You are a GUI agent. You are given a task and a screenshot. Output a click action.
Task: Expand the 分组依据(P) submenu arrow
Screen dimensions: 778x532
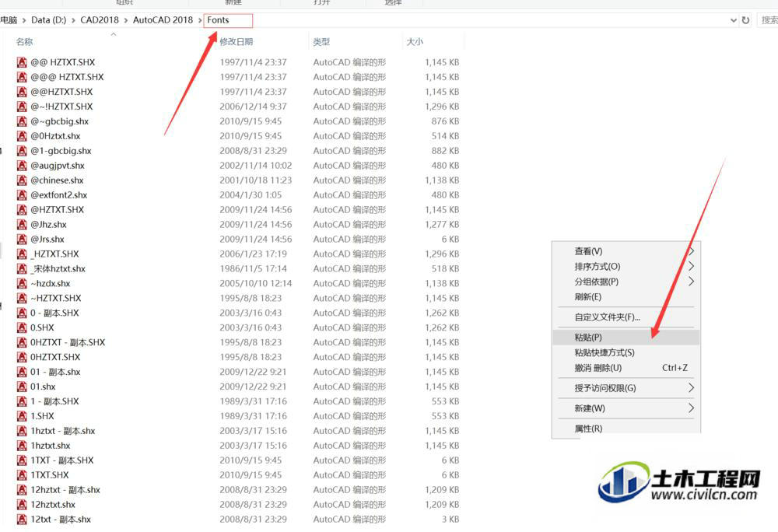pos(691,282)
